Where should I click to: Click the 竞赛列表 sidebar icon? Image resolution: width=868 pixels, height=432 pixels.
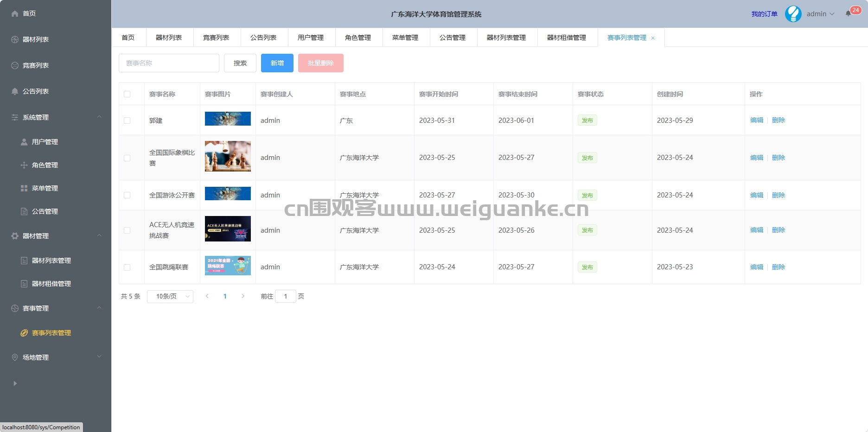[x=15, y=65]
